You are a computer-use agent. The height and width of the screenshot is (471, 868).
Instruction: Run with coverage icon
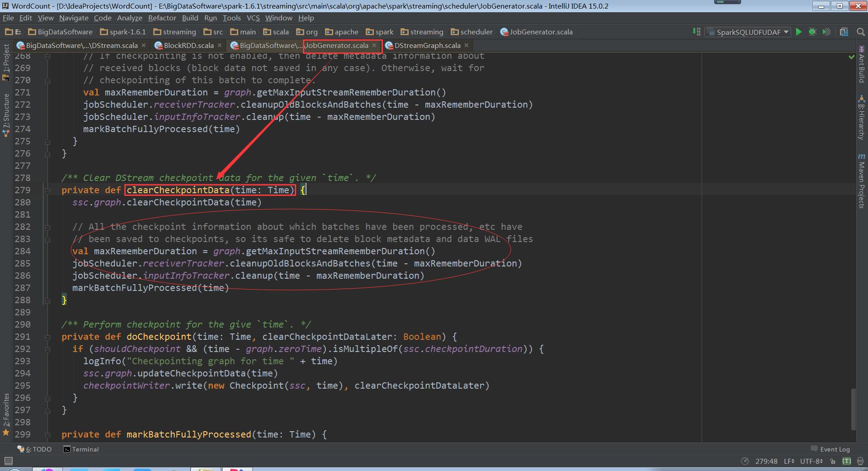(826, 32)
